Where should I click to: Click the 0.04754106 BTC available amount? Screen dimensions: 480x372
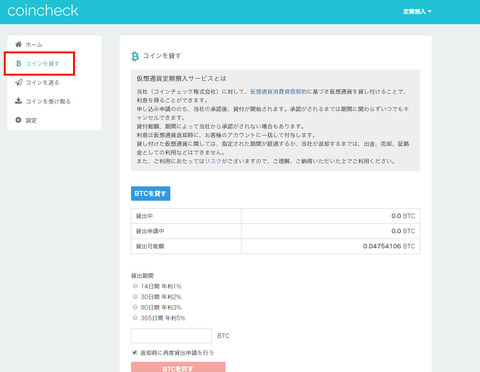coord(389,246)
